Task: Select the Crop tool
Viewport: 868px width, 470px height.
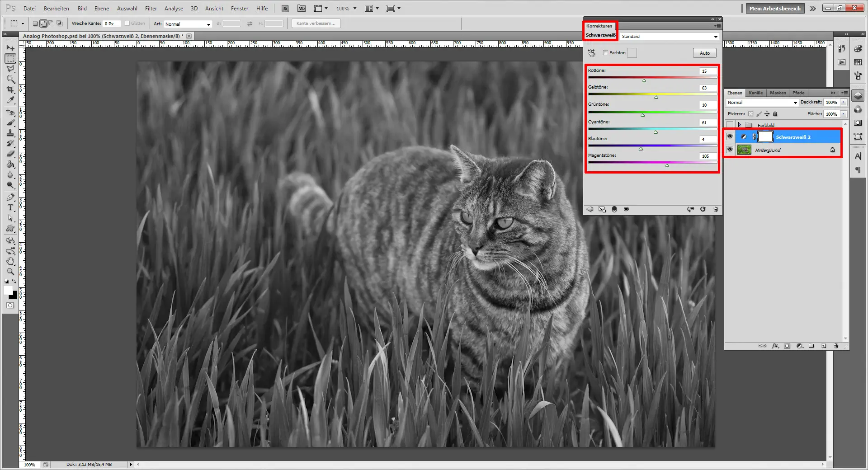Action: click(10, 89)
